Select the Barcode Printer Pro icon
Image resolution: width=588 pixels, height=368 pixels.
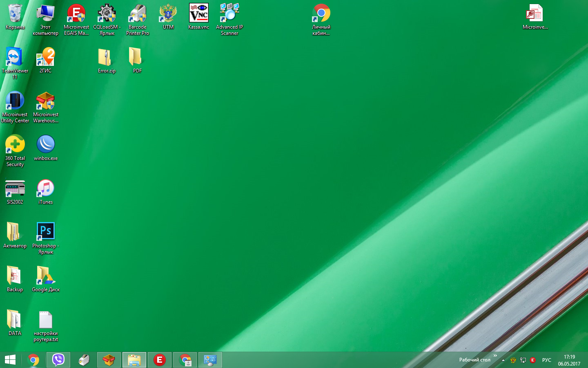pos(137,14)
